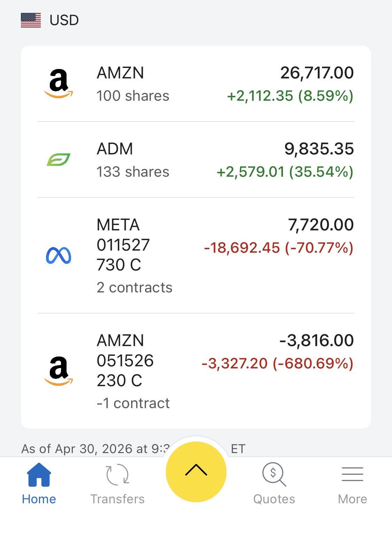Tap the Amazon logo beside AMZN shares

click(59, 84)
